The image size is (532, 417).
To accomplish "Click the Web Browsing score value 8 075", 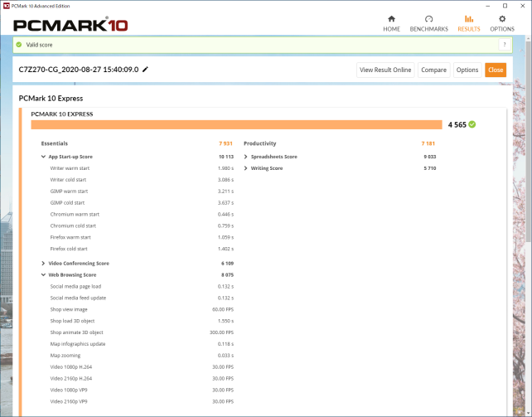I will (x=227, y=275).
